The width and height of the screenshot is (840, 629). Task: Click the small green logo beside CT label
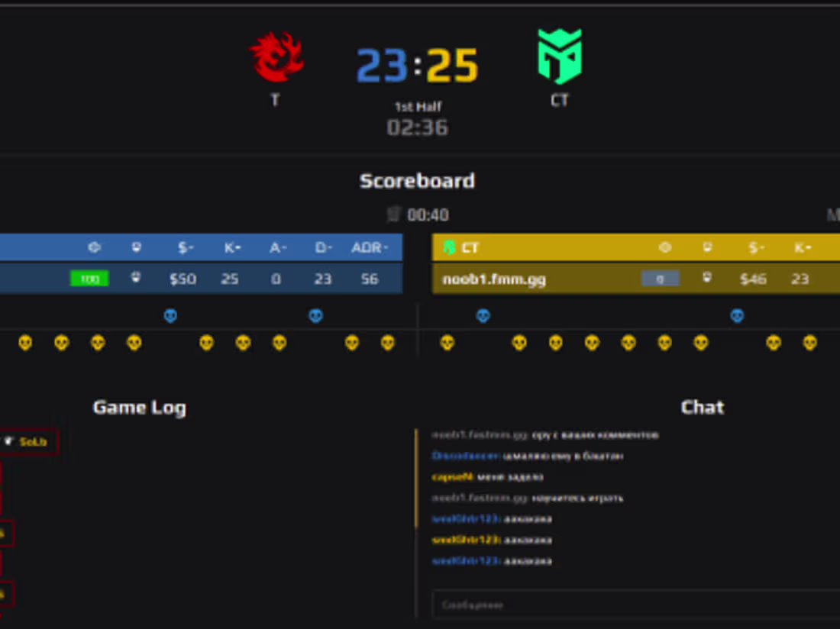[449, 247]
